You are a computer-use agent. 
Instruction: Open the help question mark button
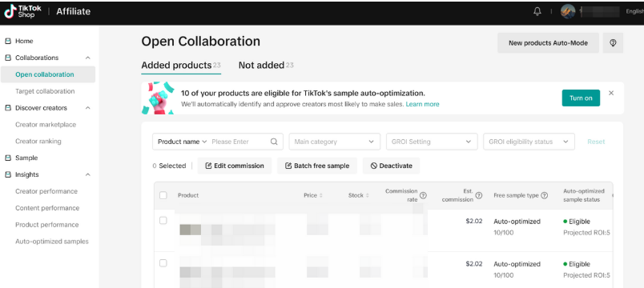613,42
